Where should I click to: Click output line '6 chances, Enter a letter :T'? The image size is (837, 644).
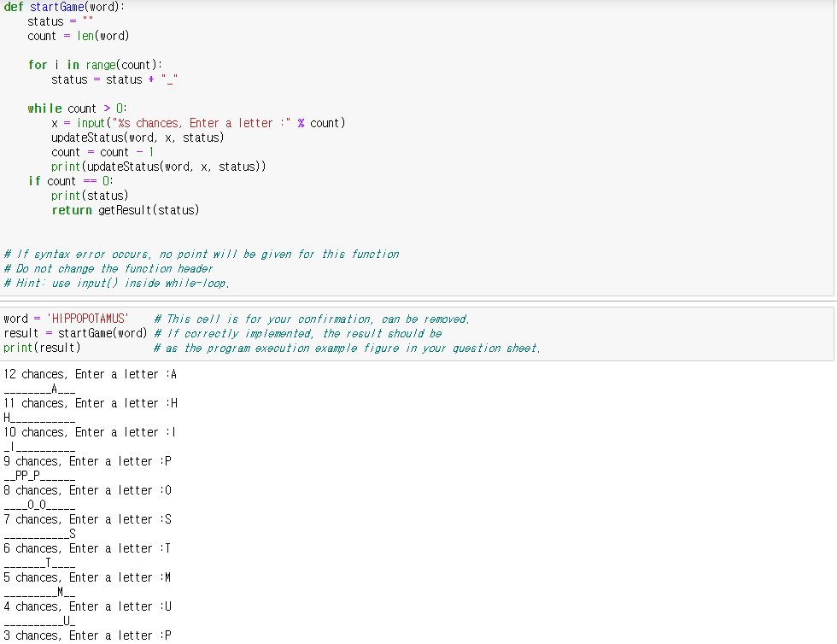point(87,548)
